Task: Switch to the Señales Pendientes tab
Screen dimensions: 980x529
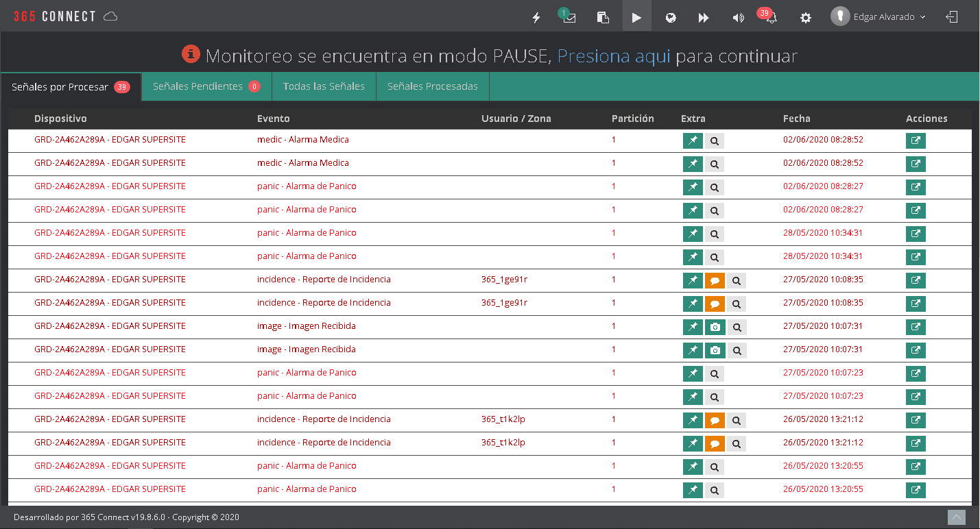Action: click(x=205, y=87)
